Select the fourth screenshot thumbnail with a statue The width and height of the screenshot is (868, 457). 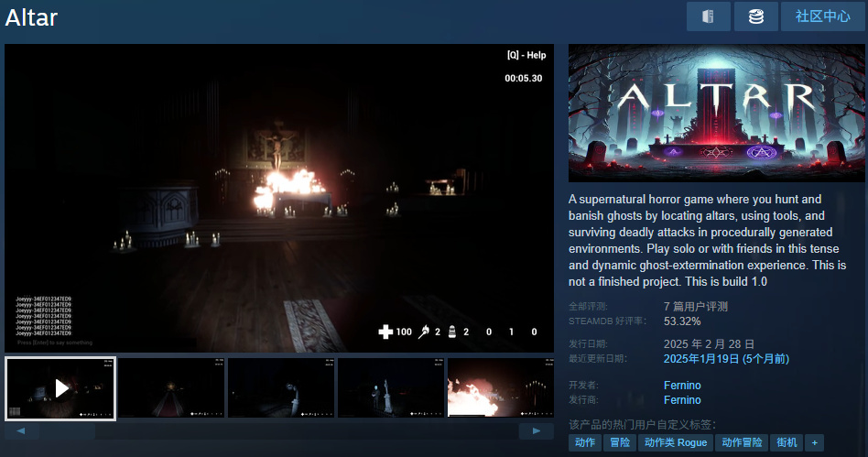(x=391, y=387)
